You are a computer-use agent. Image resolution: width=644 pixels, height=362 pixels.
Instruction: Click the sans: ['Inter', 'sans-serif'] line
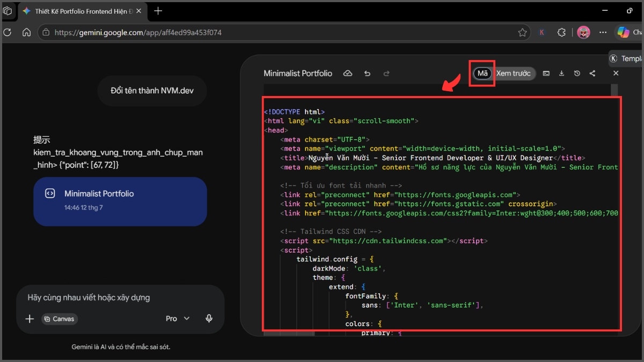423,305
